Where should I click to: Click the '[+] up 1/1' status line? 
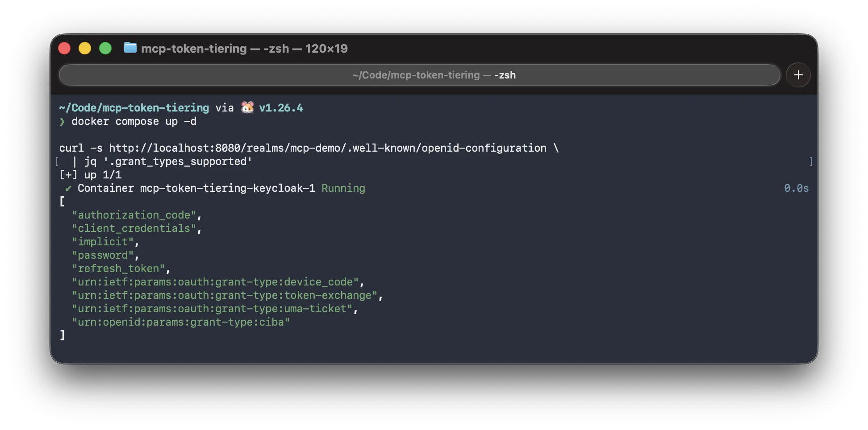90,175
